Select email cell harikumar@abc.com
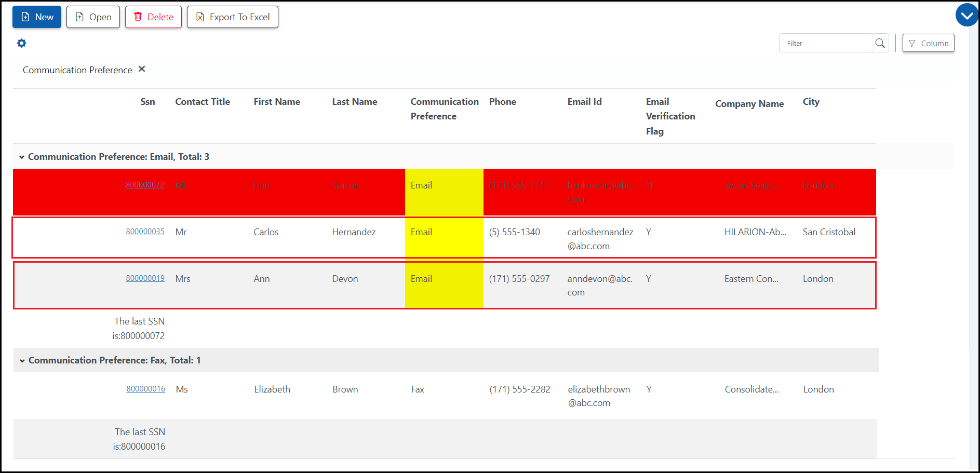Screen dimensions: 980x473 pyautogui.click(x=600, y=192)
